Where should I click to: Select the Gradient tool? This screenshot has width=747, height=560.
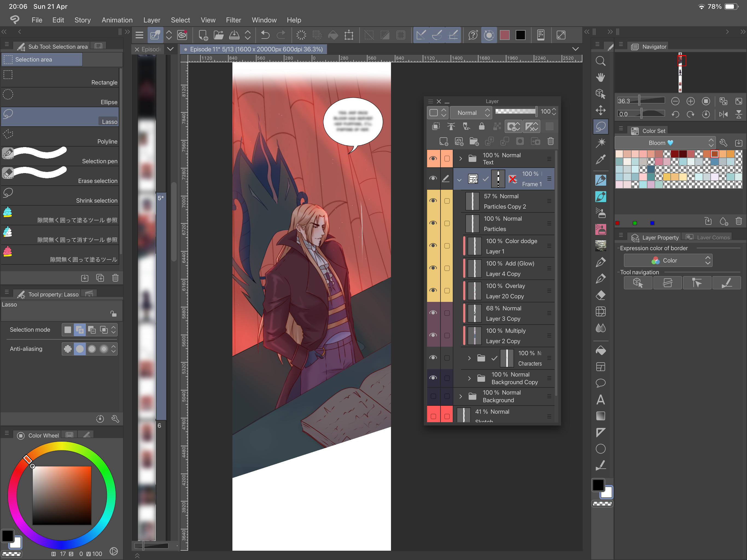[x=600, y=416]
